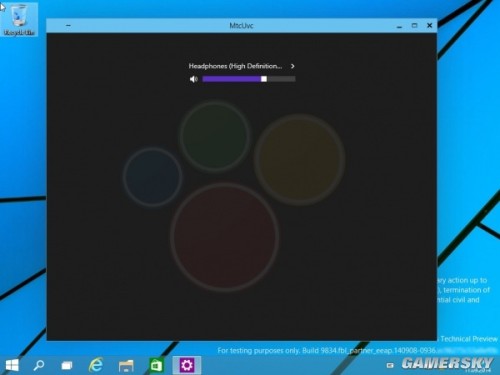Open Task View on the taskbar
Viewport: 500px width, 375px height.
click(x=67, y=366)
